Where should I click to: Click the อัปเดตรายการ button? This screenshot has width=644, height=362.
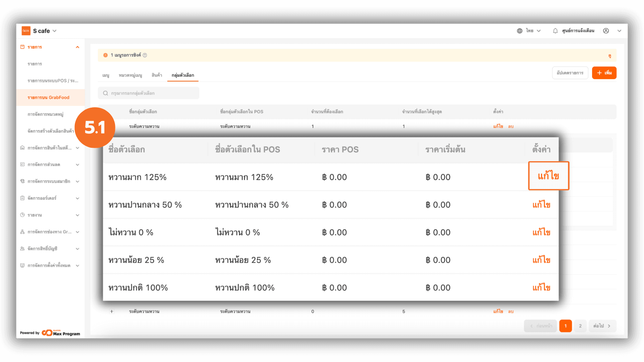pyautogui.click(x=570, y=73)
